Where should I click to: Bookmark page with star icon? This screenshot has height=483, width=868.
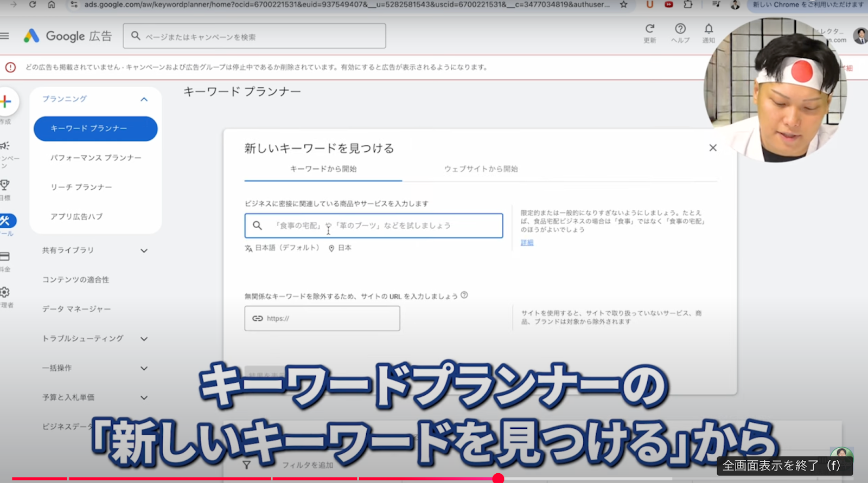coord(624,4)
